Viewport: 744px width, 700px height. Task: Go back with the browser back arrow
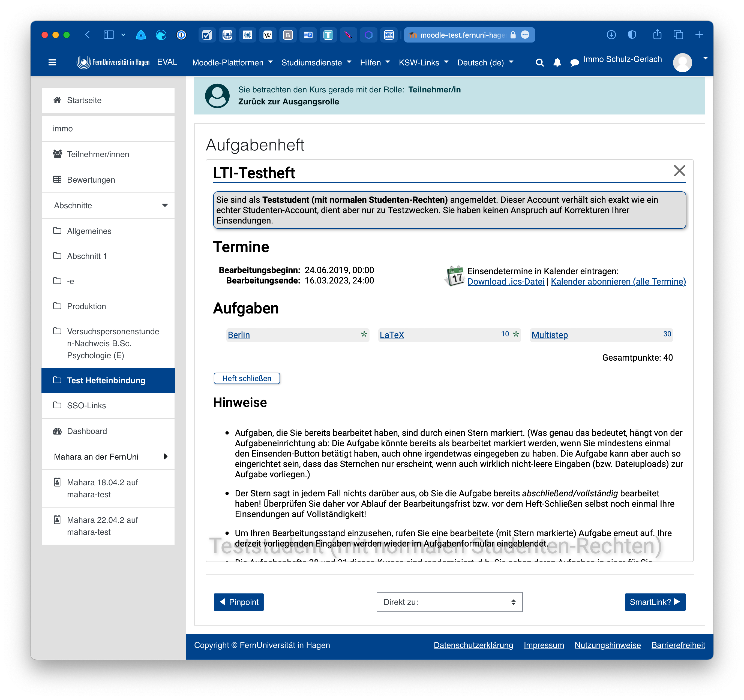coord(87,35)
